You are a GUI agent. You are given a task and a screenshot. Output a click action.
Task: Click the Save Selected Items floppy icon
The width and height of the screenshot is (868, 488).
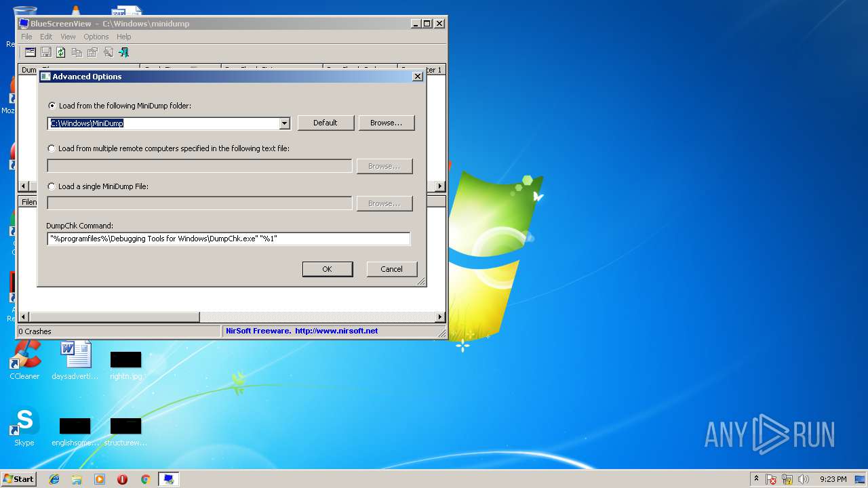point(46,52)
